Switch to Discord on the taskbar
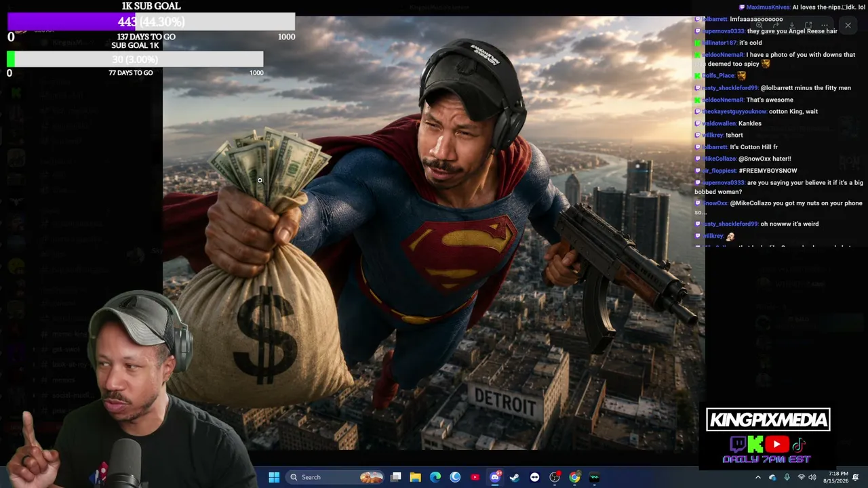This screenshot has width=868, height=488. [495, 477]
